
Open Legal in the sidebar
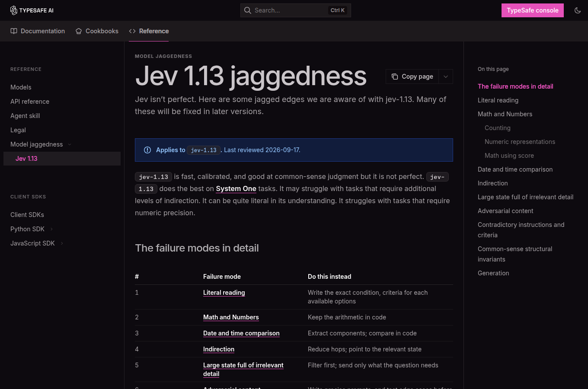tap(18, 130)
